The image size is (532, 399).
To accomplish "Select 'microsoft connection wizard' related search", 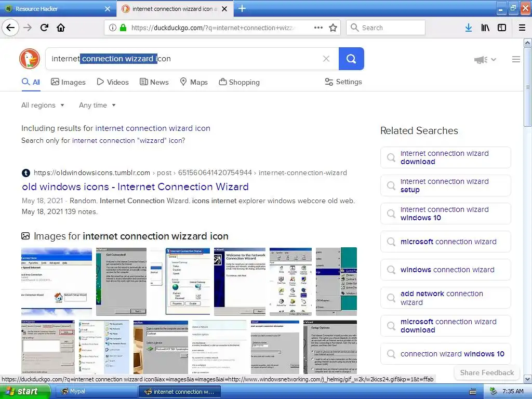I will click(445, 242).
